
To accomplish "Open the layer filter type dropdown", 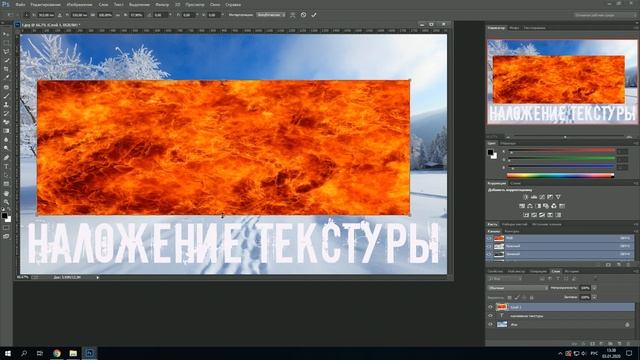I will pos(505,279).
